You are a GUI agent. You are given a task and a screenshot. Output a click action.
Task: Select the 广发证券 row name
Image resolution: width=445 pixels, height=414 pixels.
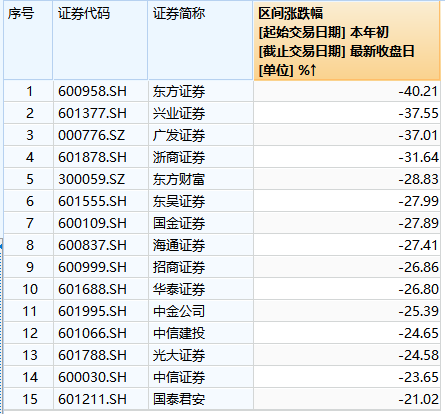click(x=179, y=135)
